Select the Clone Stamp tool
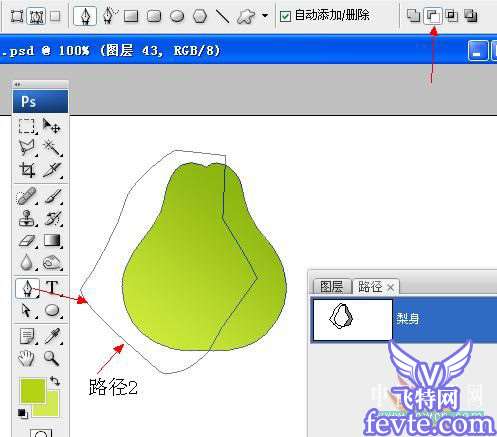This screenshot has width=497, height=437. pos(27,218)
